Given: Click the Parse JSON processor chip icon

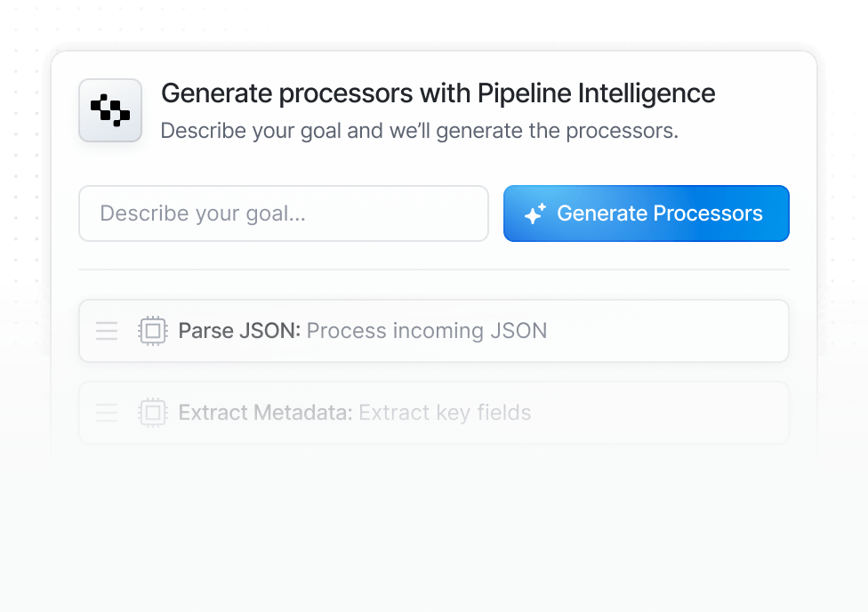Looking at the screenshot, I should pyautogui.click(x=153, y=331).
